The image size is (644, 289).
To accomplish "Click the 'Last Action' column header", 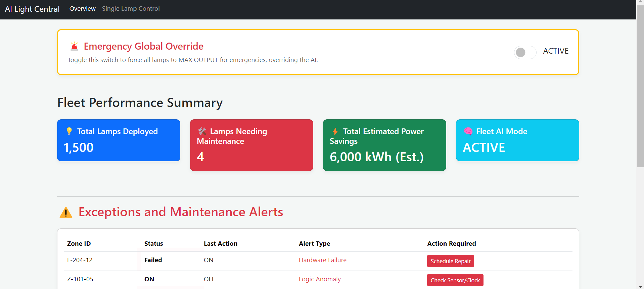I will (x=221, y=244).
